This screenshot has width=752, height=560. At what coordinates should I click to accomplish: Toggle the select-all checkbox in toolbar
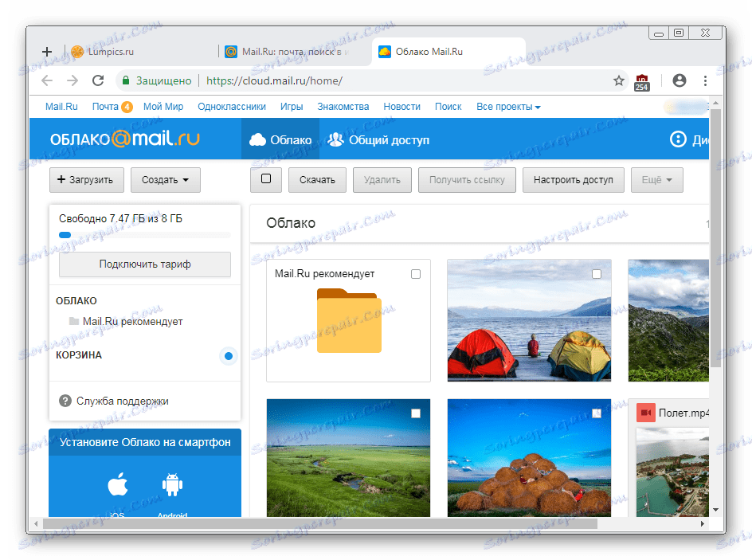coord(266,179)
